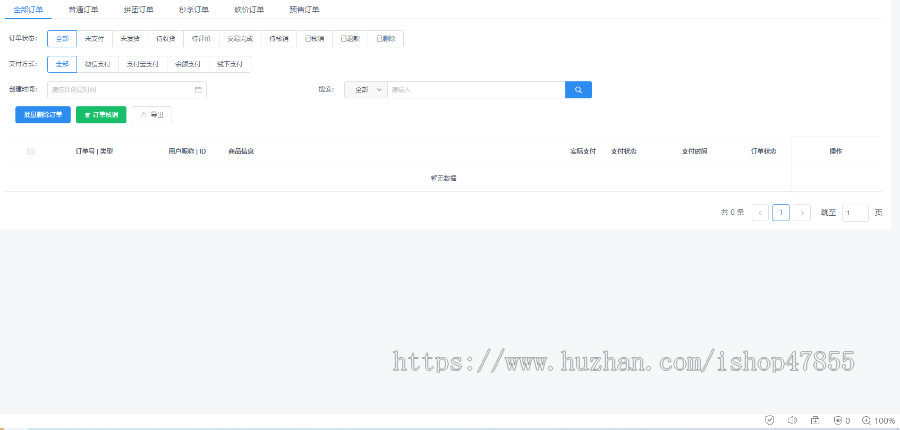Click the zoom magnifier icon beside 100%
The image size is (900, 430).
(x=867, y=420)
